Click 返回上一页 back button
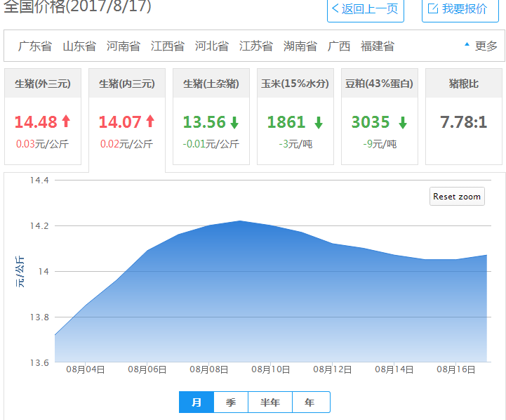 tap(365, 9)
